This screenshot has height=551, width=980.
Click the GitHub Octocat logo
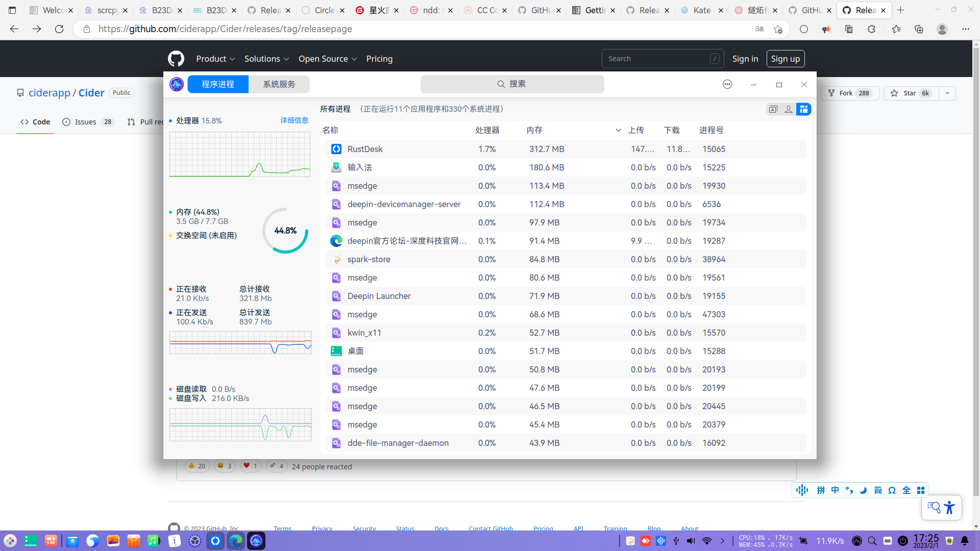pyautogui.click(x=176, y=59)
